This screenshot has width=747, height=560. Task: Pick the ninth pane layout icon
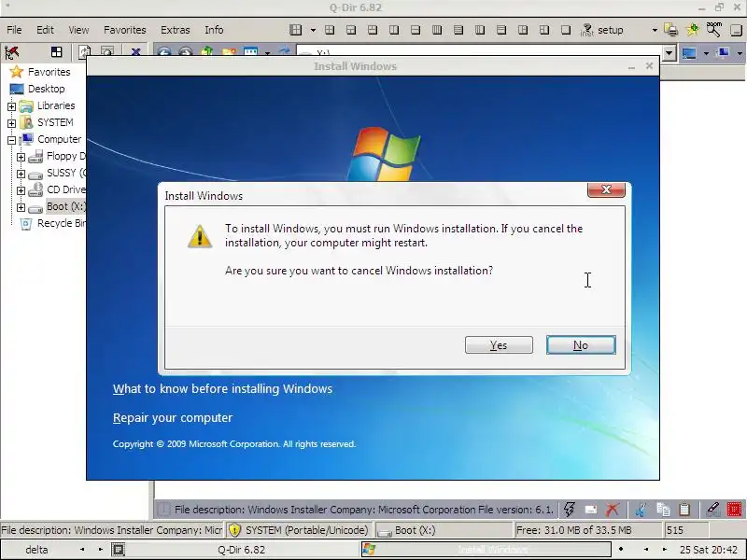(501, 30)
